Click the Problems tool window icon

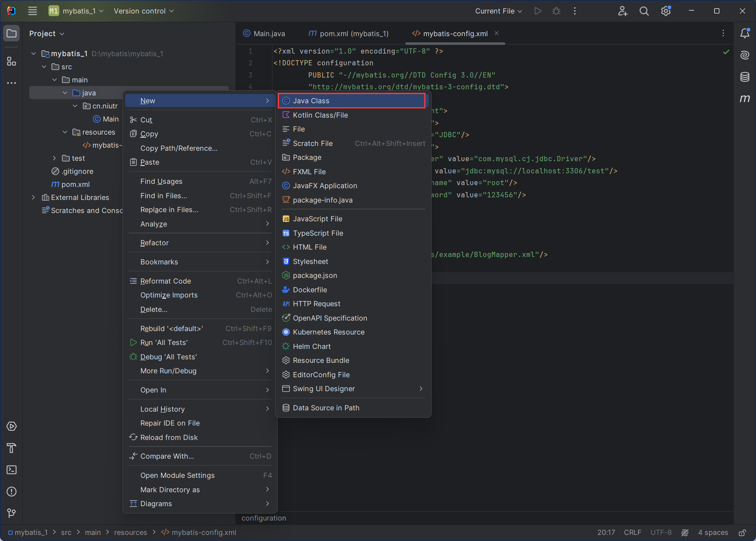pyautogui.click(x=12, y=491)
